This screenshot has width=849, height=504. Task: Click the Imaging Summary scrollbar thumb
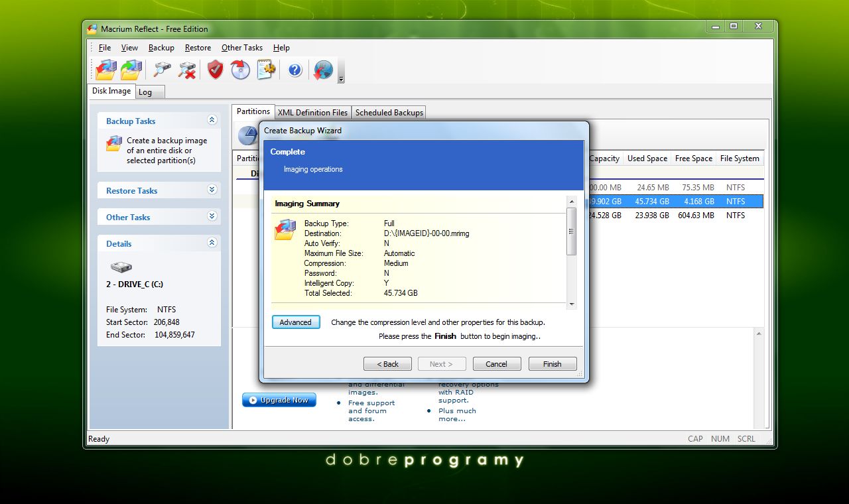[x=571, y=231]
